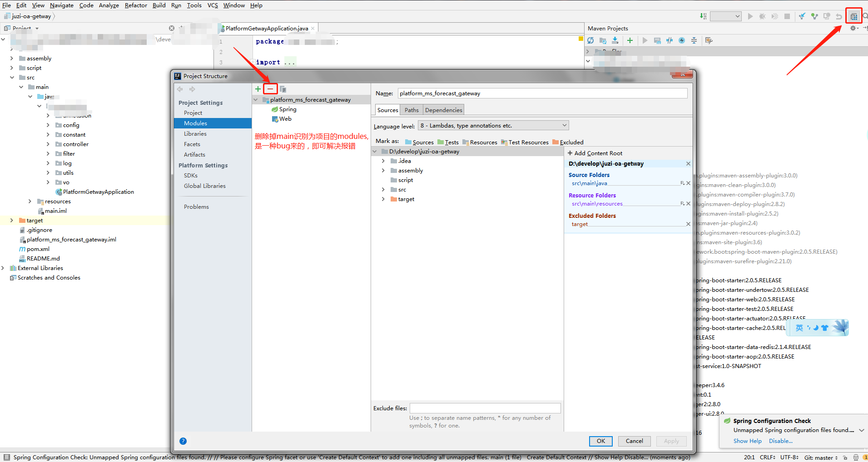Open Maven panel gear settings menu
This screenshot has width=868, height=462.
tap(854, 28)
